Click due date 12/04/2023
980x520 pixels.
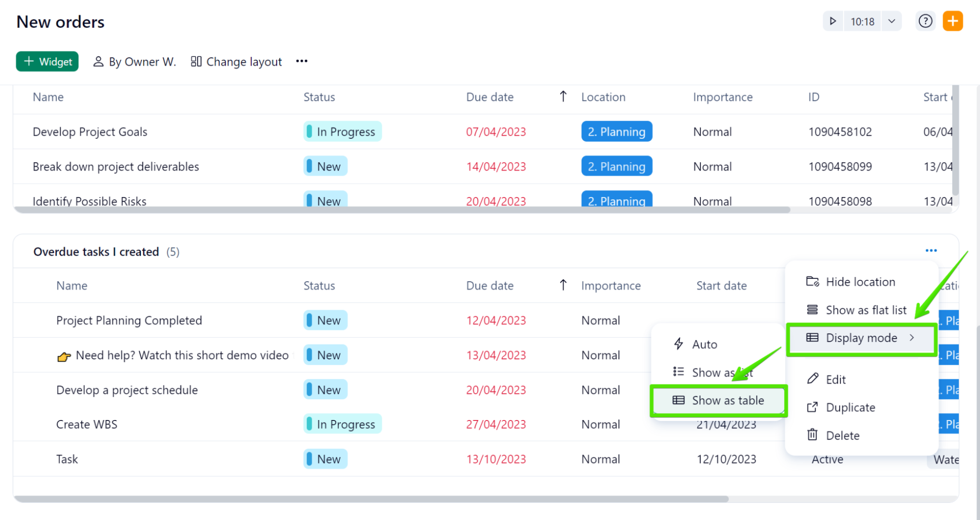[x=496, y=321]
